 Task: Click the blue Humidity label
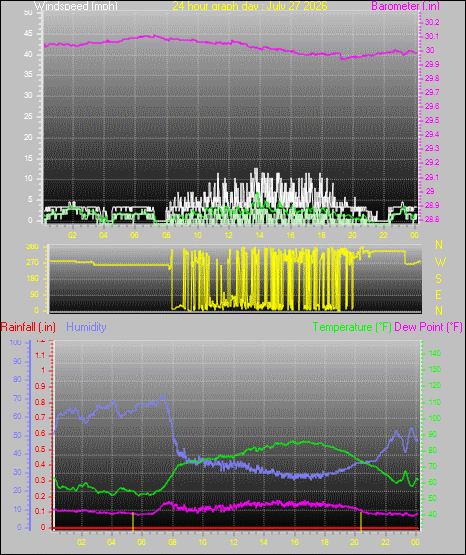point(86,327)
